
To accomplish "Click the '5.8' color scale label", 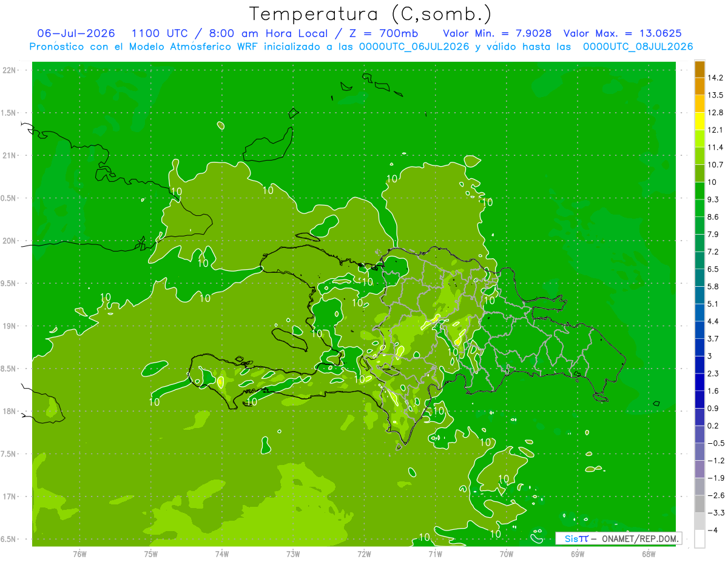I will tap(713, 287).
